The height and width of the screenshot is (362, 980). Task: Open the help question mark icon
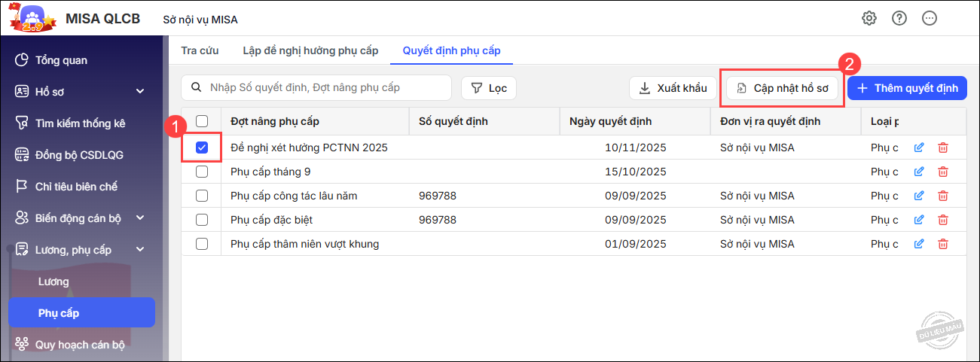[899, 18]
